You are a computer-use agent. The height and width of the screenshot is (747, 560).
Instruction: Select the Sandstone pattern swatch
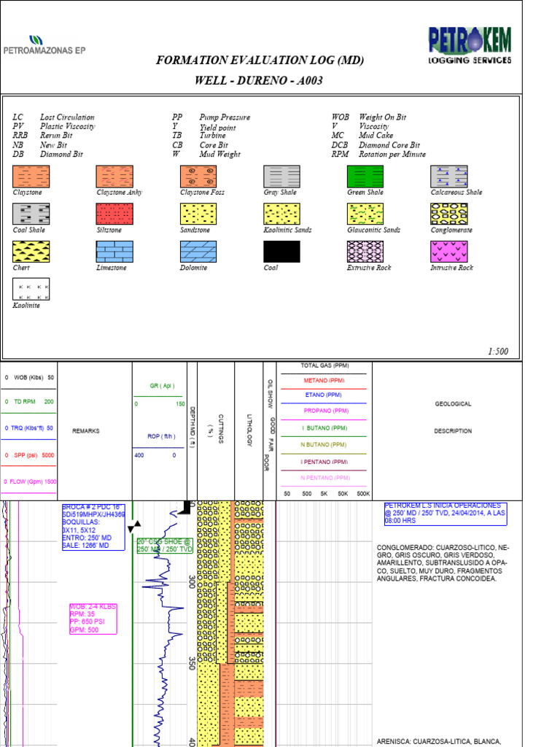pos(198,214)
